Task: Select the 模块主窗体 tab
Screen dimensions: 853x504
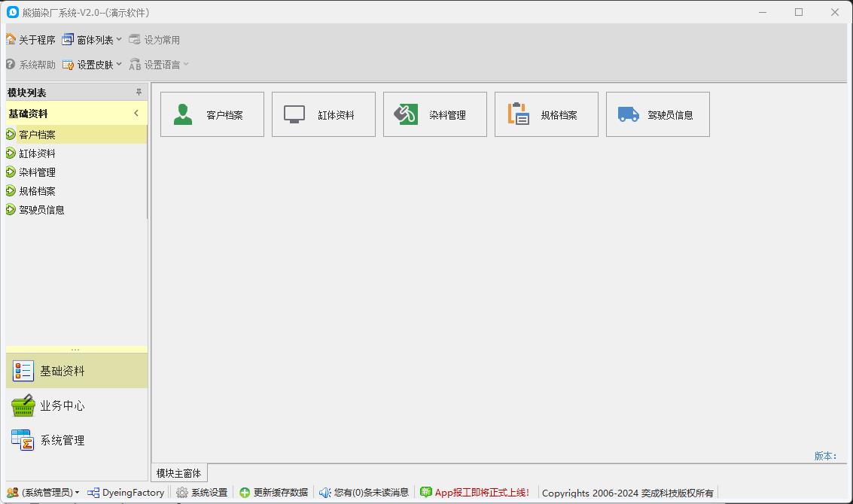Action: pos(178,472)
